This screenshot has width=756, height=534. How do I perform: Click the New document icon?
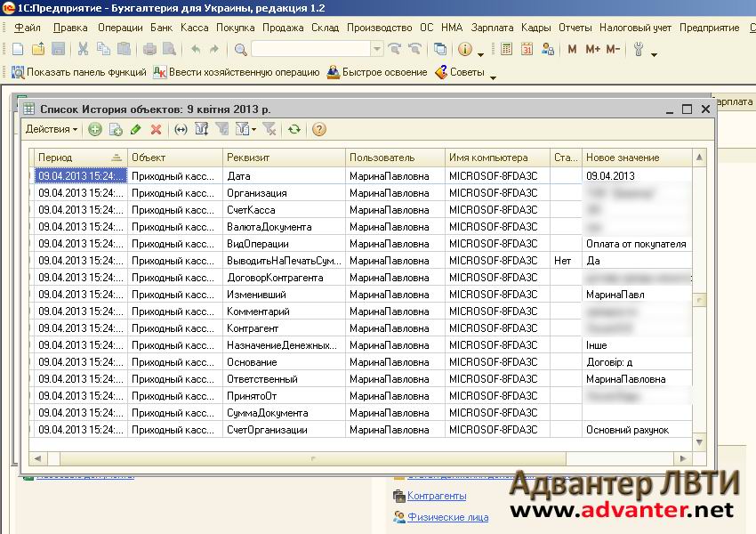click(x=18, y=49)
